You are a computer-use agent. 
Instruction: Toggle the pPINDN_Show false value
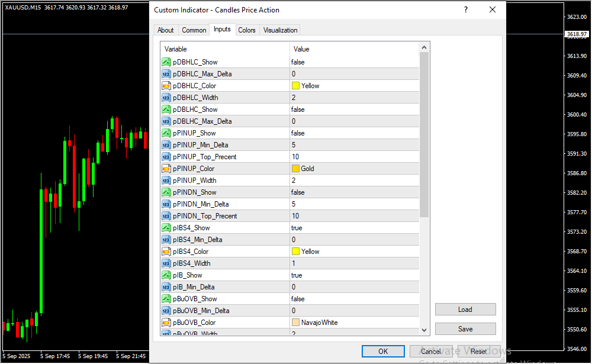point(298,192)
